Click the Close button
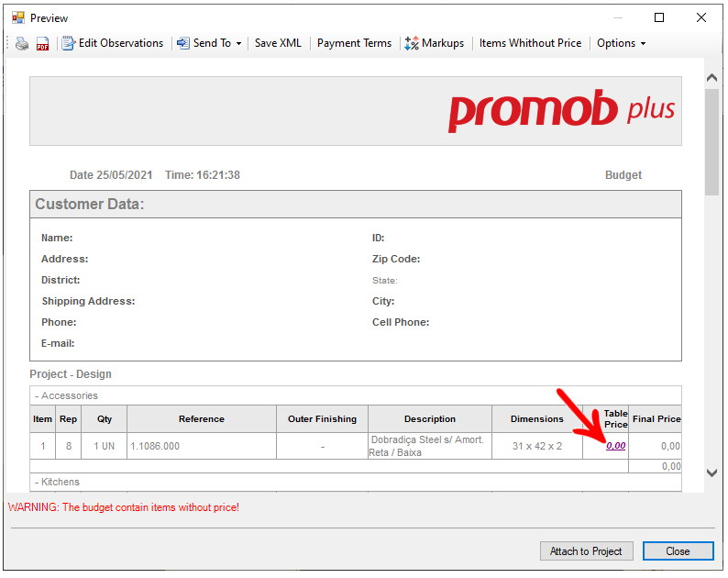The height and width of the screenshot is (578, 728). point(678,551)
